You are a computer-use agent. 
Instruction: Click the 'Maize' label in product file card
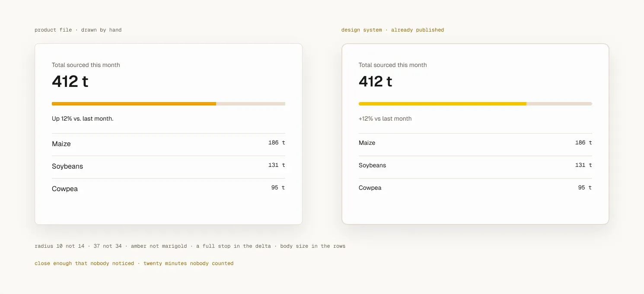pos(61,144)
